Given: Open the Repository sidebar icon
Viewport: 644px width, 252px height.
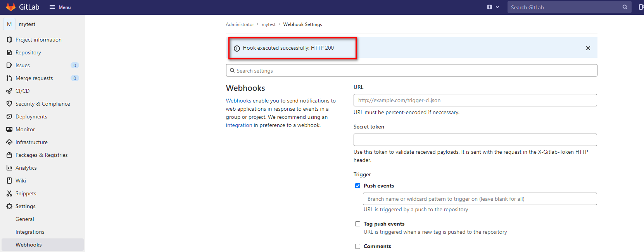Looking at the screenshot, I should (x=9, y=52).
